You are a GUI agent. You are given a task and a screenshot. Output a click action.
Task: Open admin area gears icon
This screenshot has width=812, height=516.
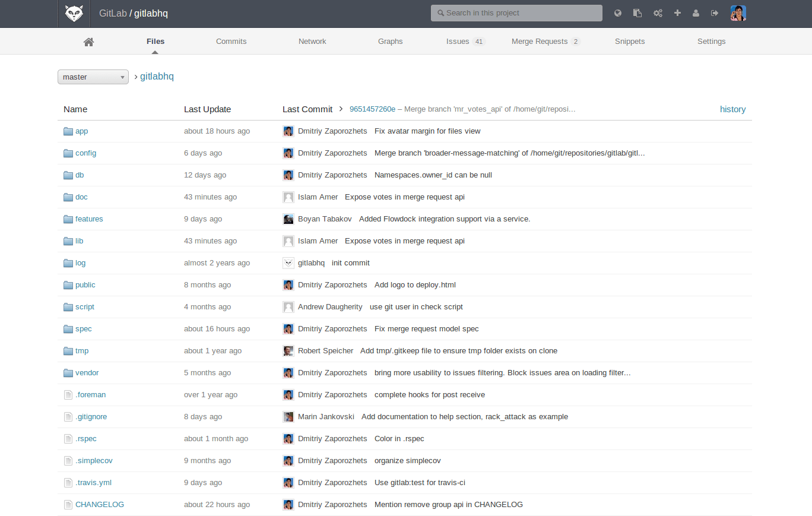tap(658, 13)
